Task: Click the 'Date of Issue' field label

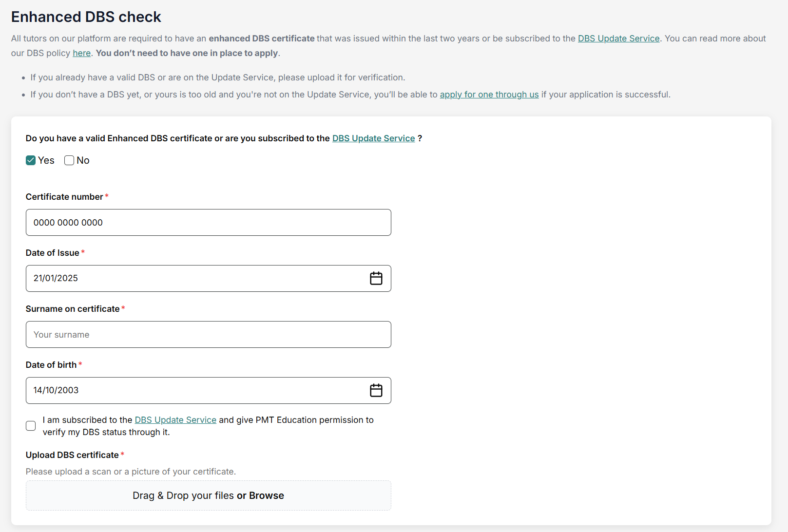Action: pos(52,253)
